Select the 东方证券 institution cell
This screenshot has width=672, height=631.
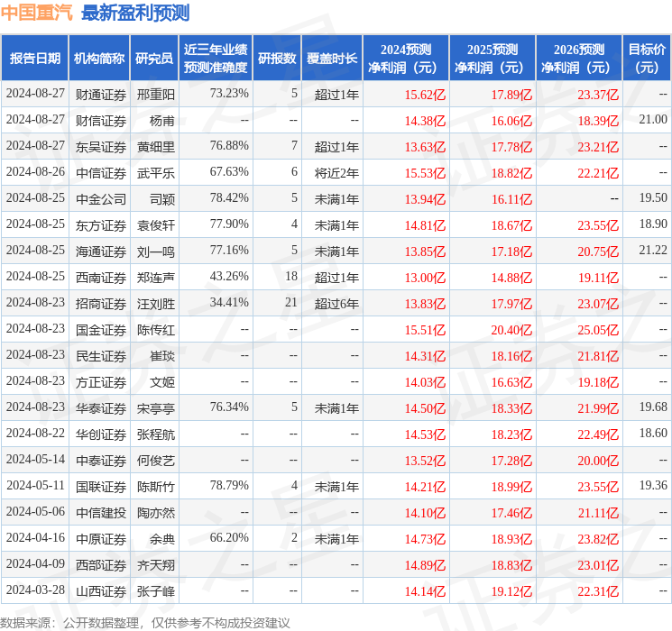pos(101,225)
